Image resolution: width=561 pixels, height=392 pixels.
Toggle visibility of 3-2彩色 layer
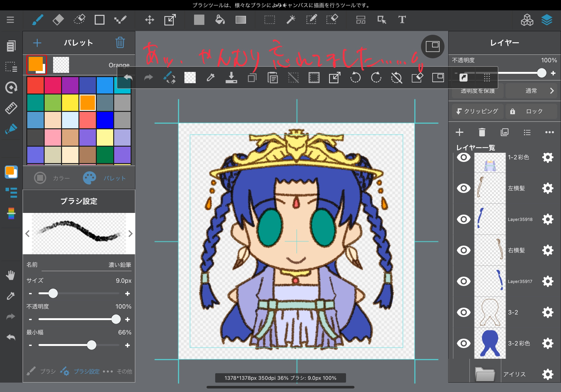(x=464, y=343)
